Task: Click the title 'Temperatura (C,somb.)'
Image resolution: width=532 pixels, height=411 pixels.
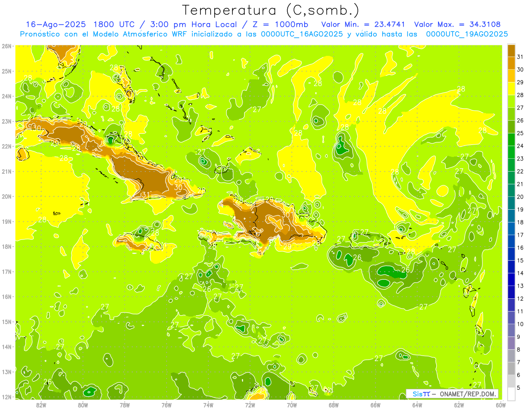Action: point(271,10)
